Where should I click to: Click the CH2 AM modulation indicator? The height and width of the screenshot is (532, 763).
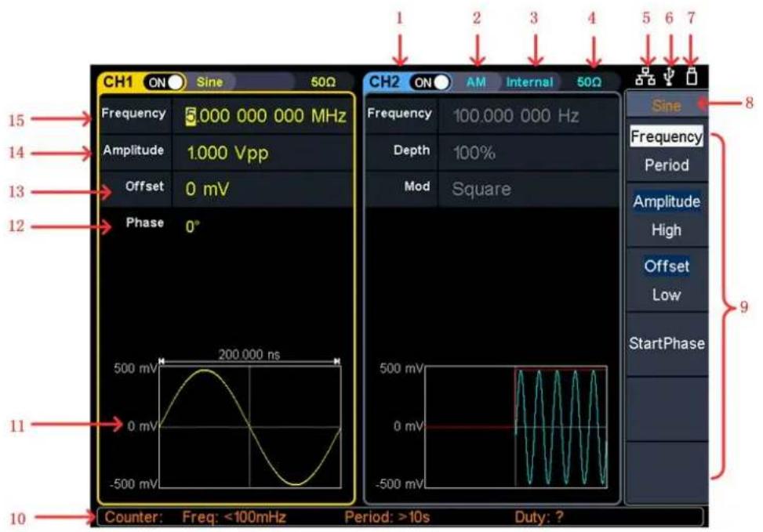click(x=476, y=82)
